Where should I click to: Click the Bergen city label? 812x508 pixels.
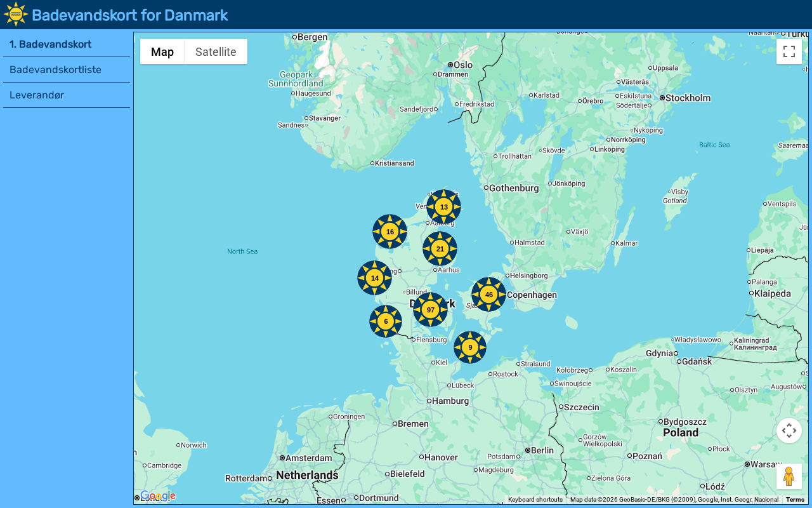click(x=313, y=37)
